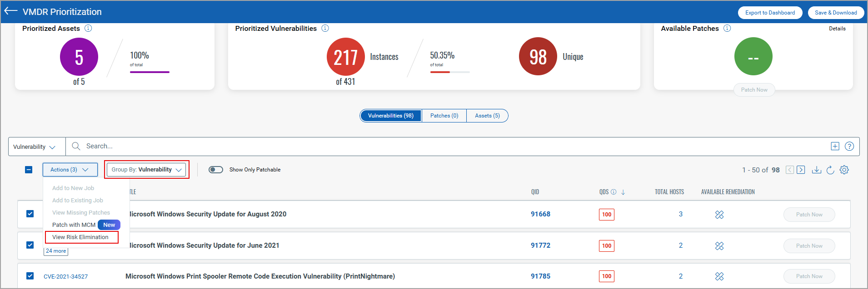This screenshot has width=868, height=289.
Task: Open table settings gear icon
Action: tap(844, 170)
